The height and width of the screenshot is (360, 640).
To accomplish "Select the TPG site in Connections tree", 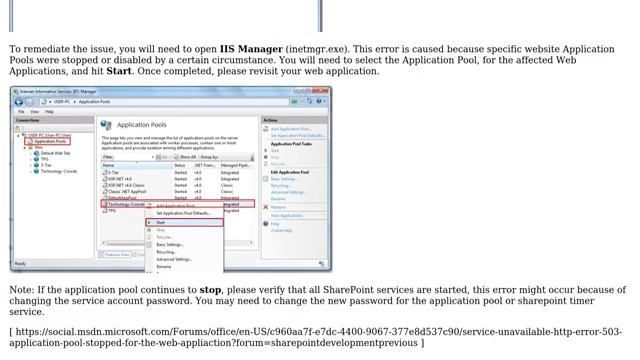I will click(44, 159).
